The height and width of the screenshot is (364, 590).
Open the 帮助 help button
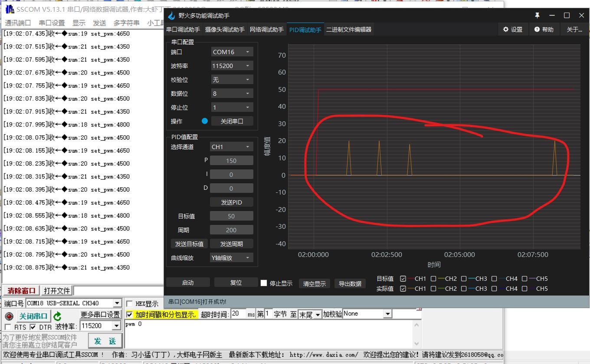544,29
